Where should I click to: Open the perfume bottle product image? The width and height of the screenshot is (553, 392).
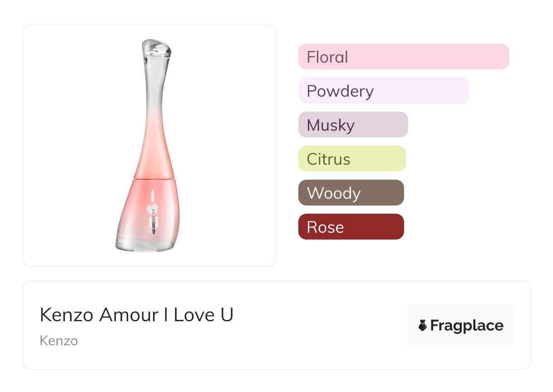coord(149,146)
